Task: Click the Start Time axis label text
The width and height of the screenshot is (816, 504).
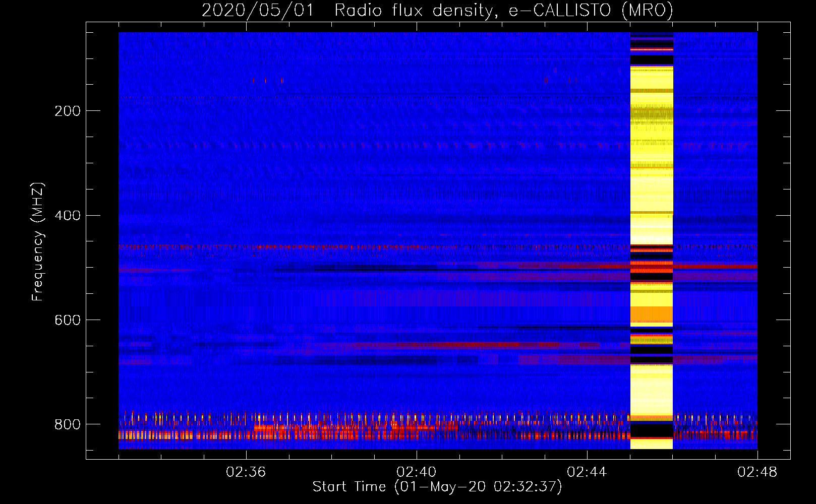Action: tap(437, 487)
